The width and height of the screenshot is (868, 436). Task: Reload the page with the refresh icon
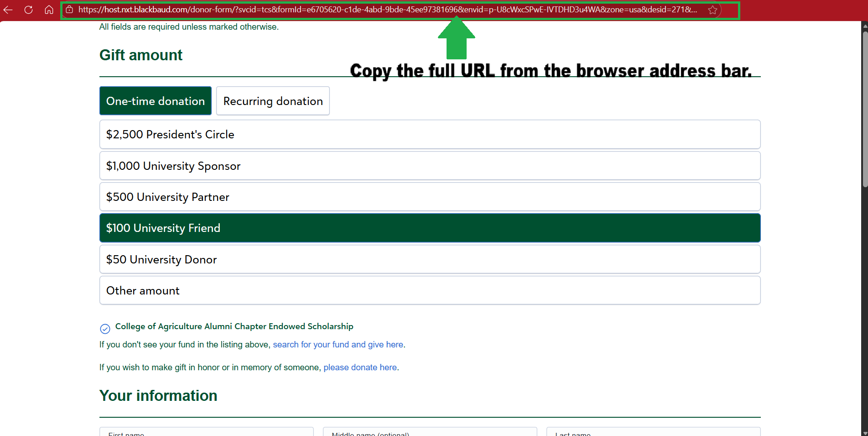28,10
